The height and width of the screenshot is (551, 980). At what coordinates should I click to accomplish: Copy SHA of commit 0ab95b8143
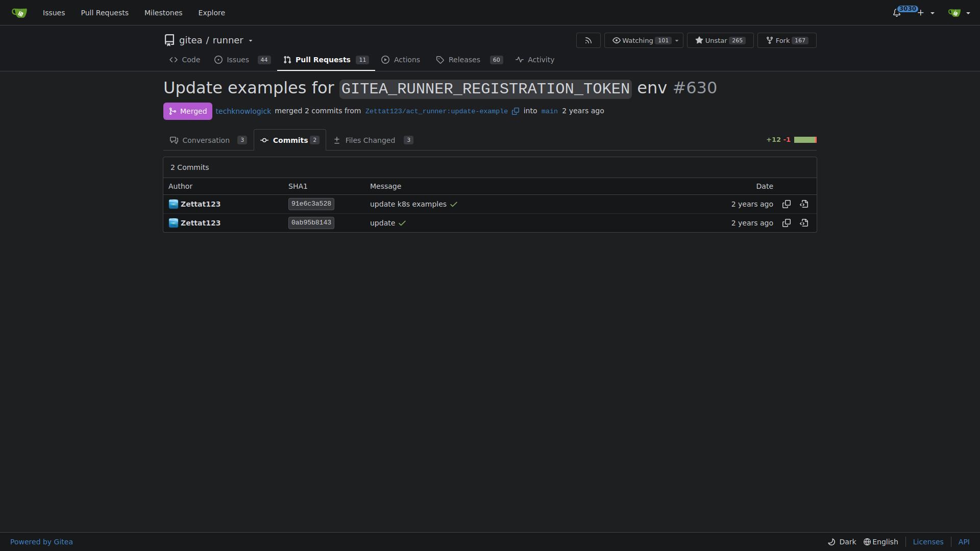(x=787, y=223)
